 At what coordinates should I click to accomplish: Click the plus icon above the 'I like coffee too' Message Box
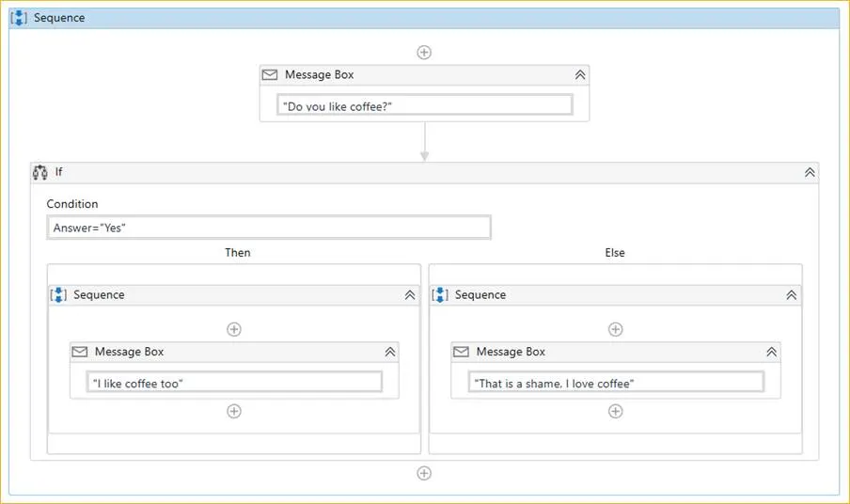click(233, 329)
